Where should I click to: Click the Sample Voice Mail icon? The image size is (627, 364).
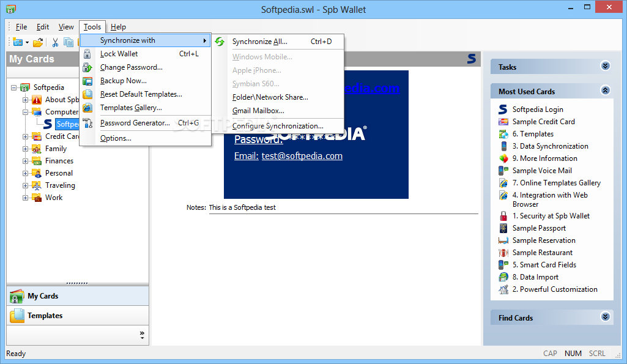pyautogui.click(x=503, y=171)
